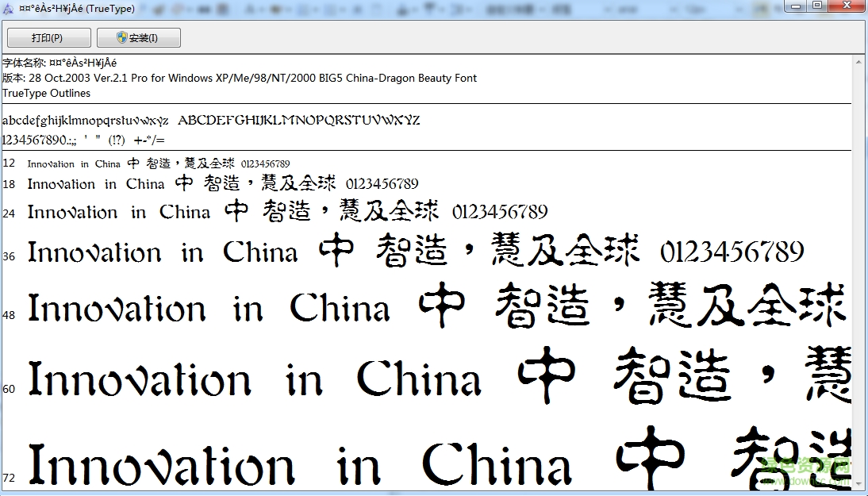Image resolution: width=868 pixels, height=496 pixels.
Task: Select the size 12 preview line
Action: click(x=159, y=163)
